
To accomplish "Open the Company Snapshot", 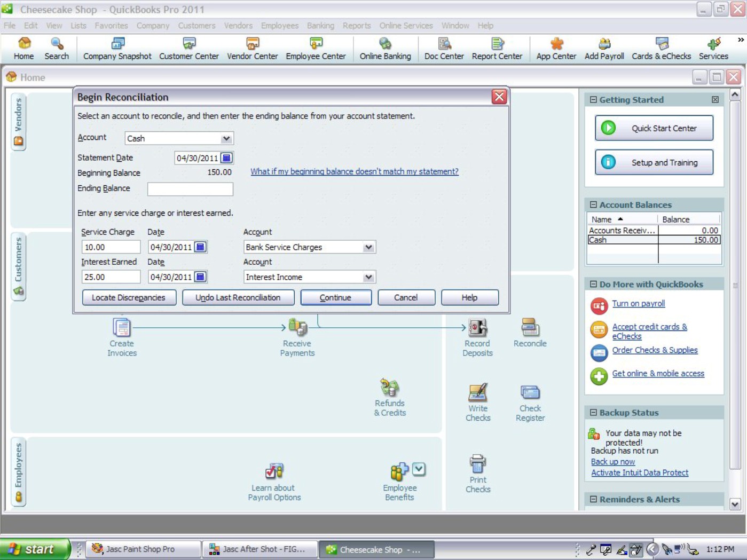I will coord(117,49).
